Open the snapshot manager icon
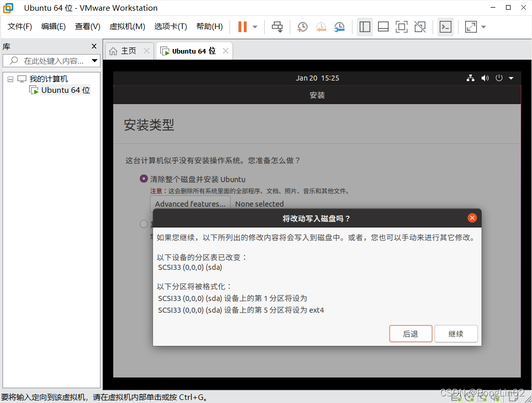 (339, 27)
